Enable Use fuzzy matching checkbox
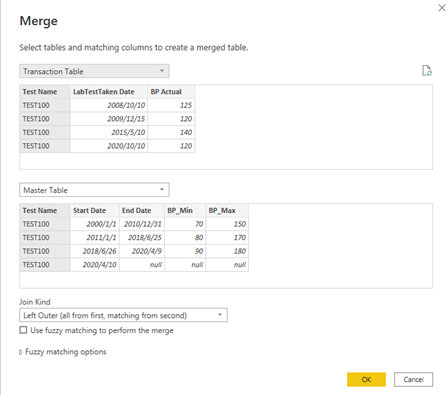 23,330
